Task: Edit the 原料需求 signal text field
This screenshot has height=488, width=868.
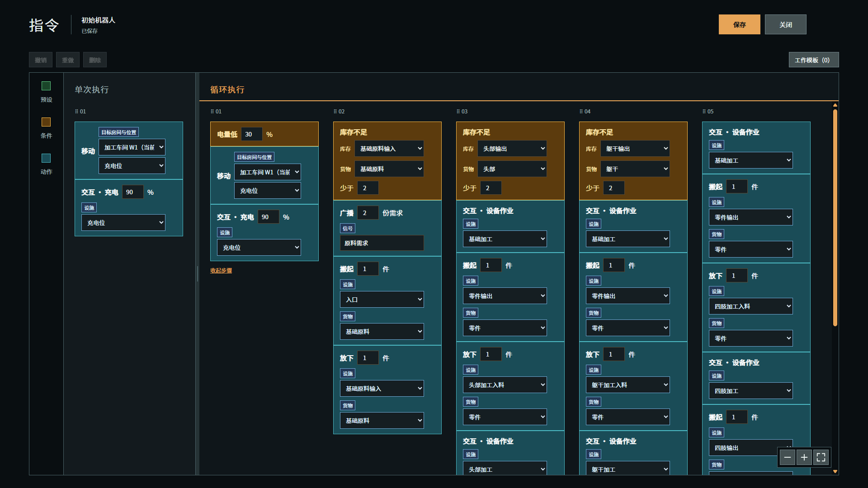Action: 382,243
